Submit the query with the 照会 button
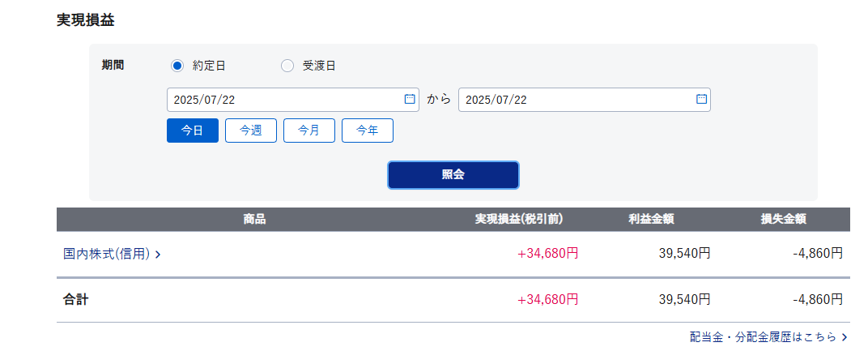Viewport: 868px width, 351px height. click(453, 174)
